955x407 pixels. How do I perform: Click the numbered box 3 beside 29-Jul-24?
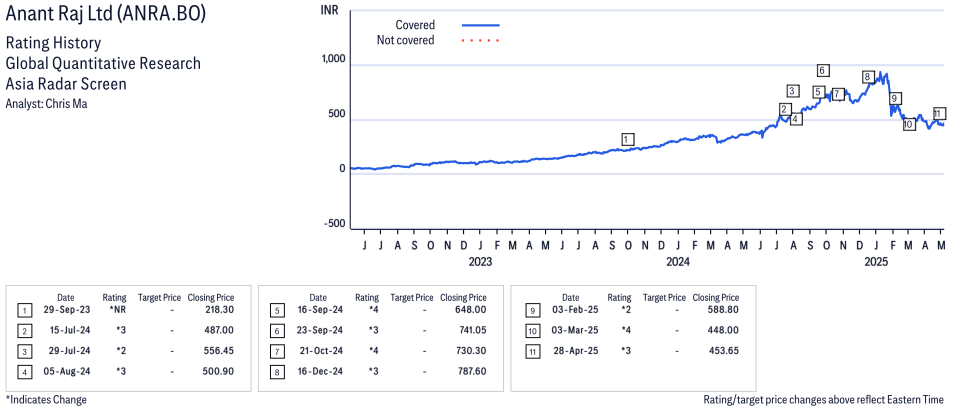pyautogui.click(x=24, y=352)
